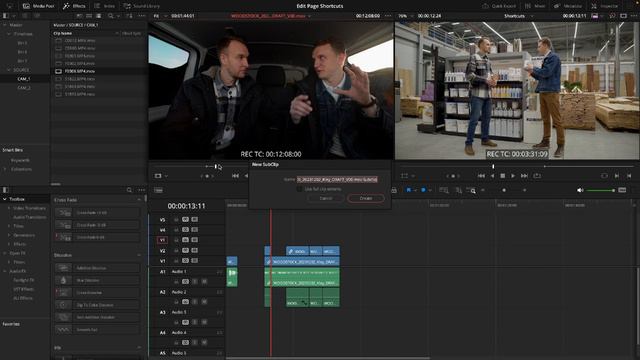This screenshot has height=360, width=640.
Task: Toggle loop playback in timeline viewer
Action: pyautogui.click(x=537, y=176)
